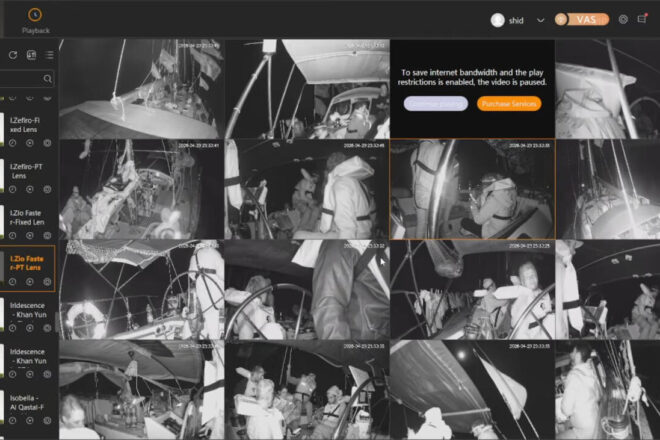Screen dimensions: 660x440
Task: Click the list view icon in the sidebar
Action: (x=49, y=55)
